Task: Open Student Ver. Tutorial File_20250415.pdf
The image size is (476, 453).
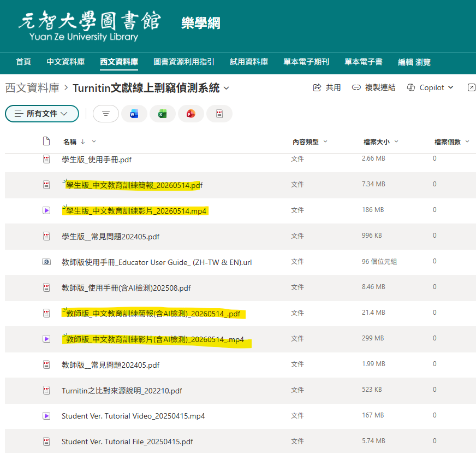Action: coord(127,442)
